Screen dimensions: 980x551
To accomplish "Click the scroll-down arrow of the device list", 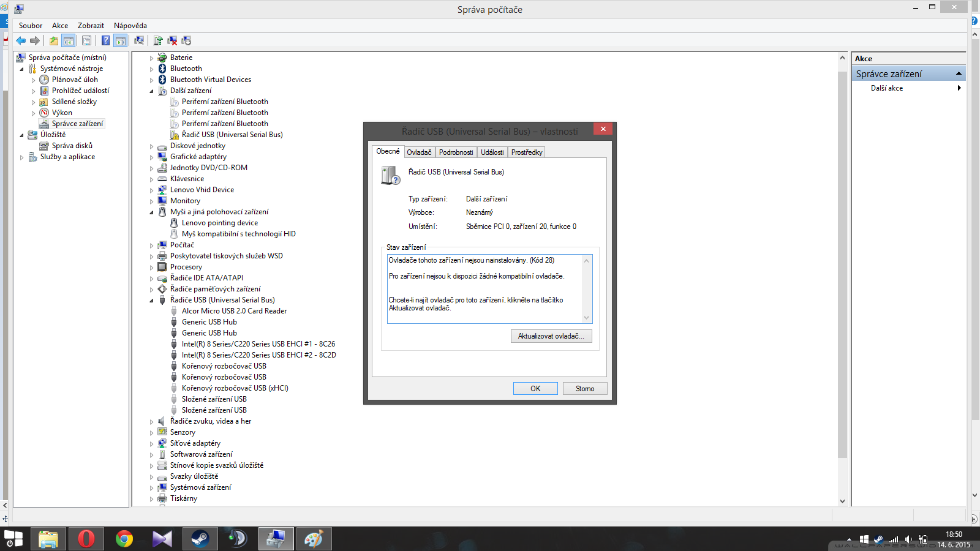I will coord(842,501).
